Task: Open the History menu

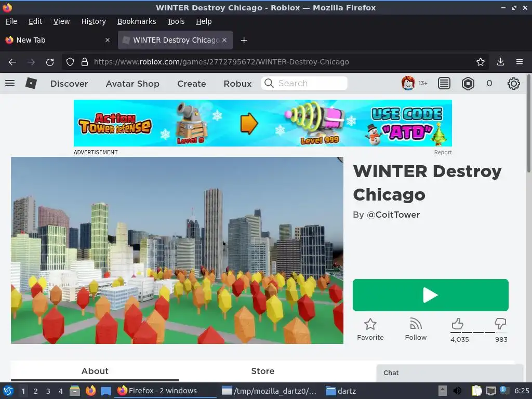Action: (94, 21)
